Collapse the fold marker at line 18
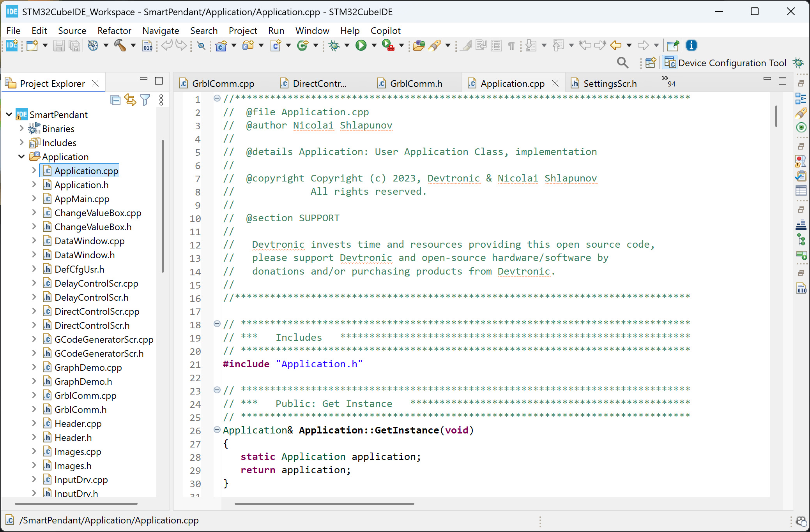This screenshot has height=532, width=810. click(x=217, y=324)
